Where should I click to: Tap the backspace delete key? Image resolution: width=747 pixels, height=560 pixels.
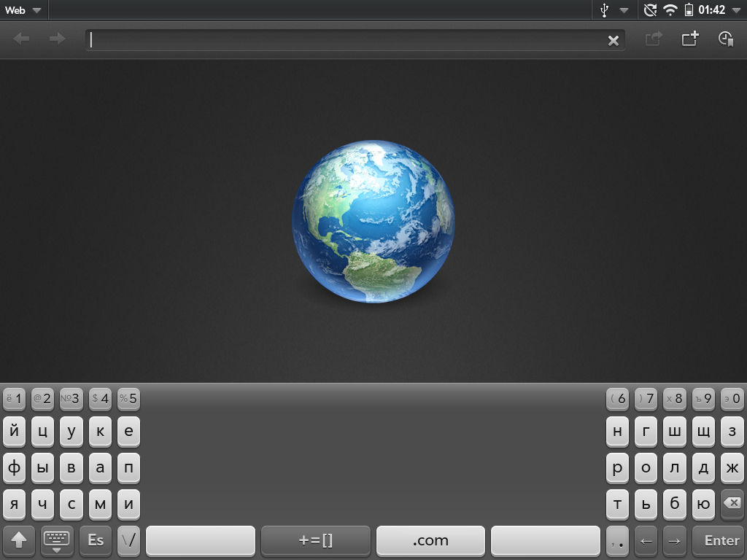tap(732, 504)
